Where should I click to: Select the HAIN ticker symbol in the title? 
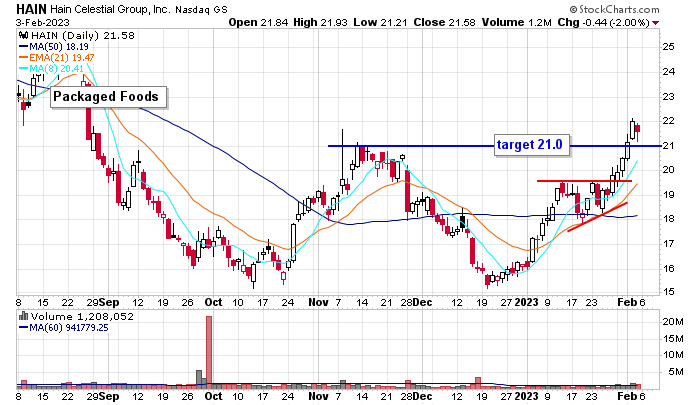click(x=31, y=9)
